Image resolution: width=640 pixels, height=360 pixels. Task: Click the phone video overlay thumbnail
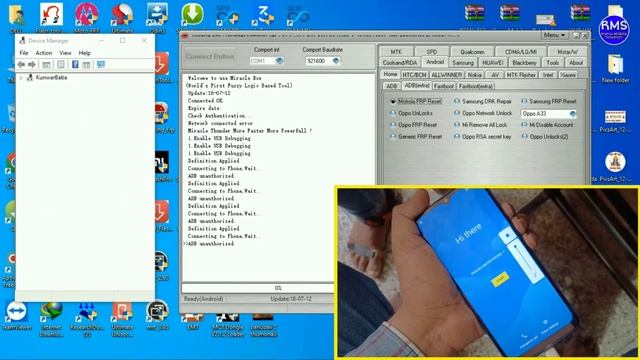pyautogui.click(x=488, y=273)
